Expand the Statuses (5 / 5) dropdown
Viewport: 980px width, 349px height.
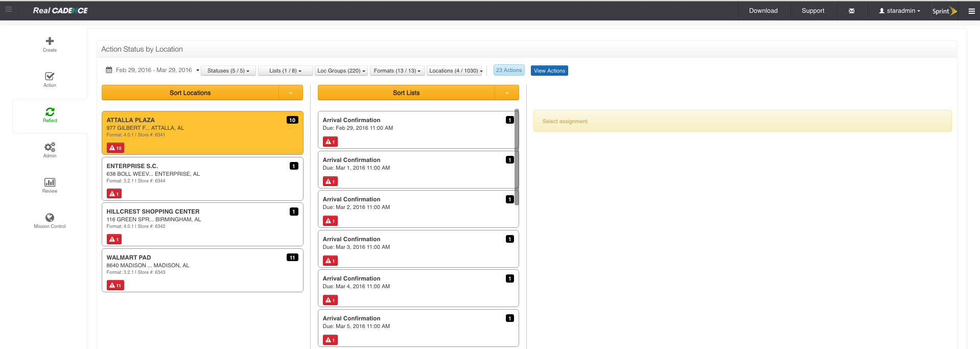point(228,71)
